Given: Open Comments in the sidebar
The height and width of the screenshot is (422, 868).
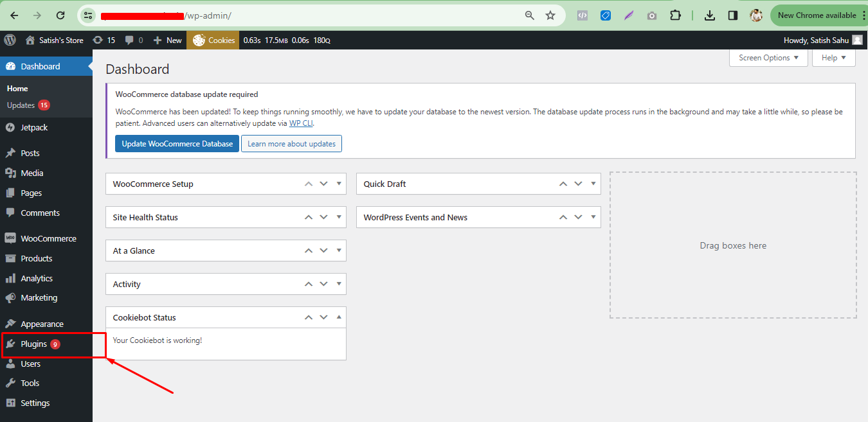Looking at the screenshot, I should 46,213.
